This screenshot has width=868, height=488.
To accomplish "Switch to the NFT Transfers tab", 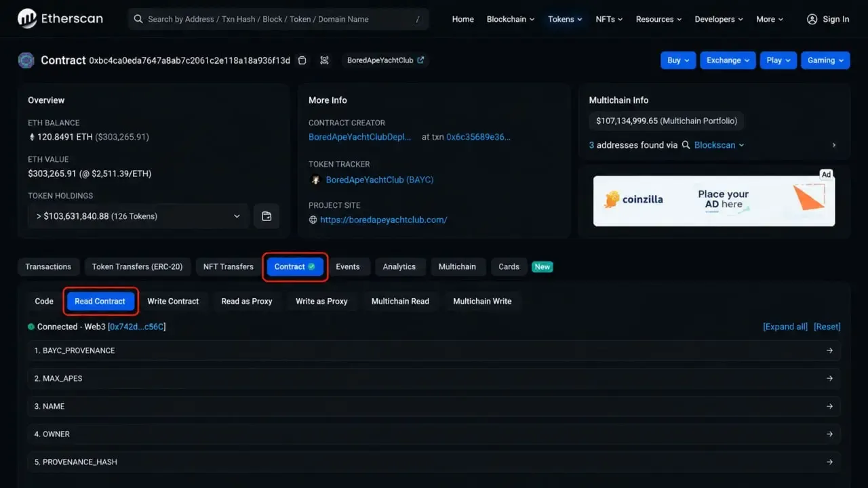I will (229, 266).
